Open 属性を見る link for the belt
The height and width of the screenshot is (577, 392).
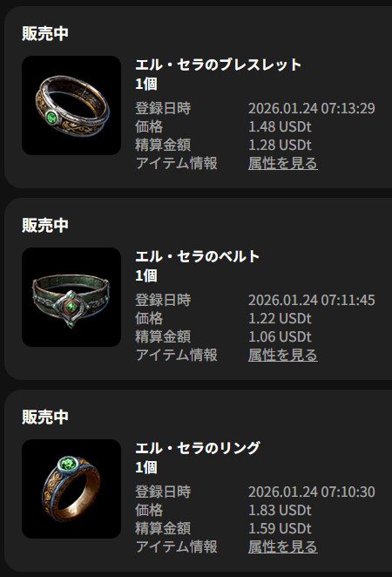[x=283, y=355]
